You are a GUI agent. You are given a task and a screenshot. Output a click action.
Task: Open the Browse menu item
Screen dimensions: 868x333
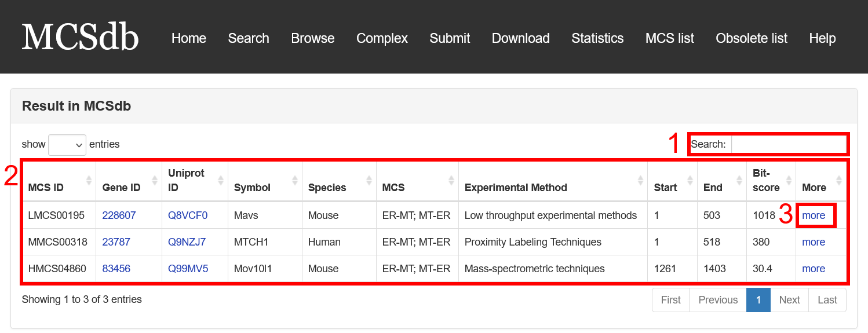pyautogui.click(x=313, y=38)
